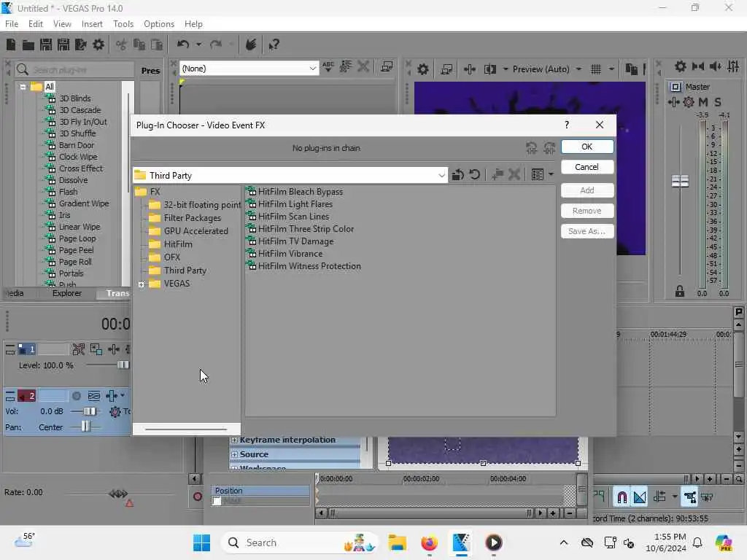
Task: Mute the Master bus with M
Action: (703, 102)
